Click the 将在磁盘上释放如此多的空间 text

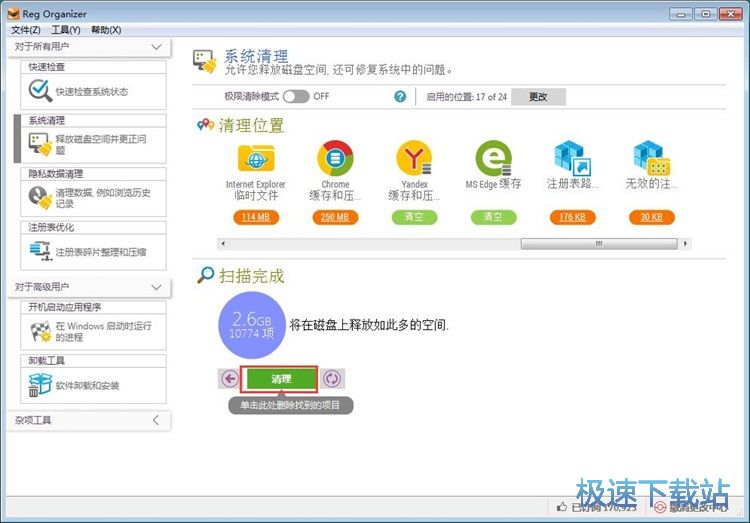click(369, 325)
